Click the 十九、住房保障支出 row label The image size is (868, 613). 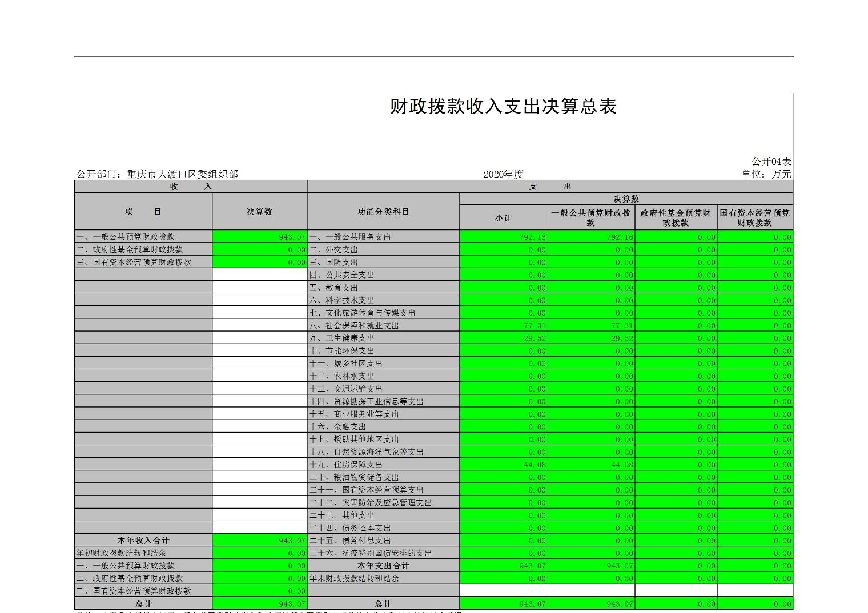tap(346, 465)
